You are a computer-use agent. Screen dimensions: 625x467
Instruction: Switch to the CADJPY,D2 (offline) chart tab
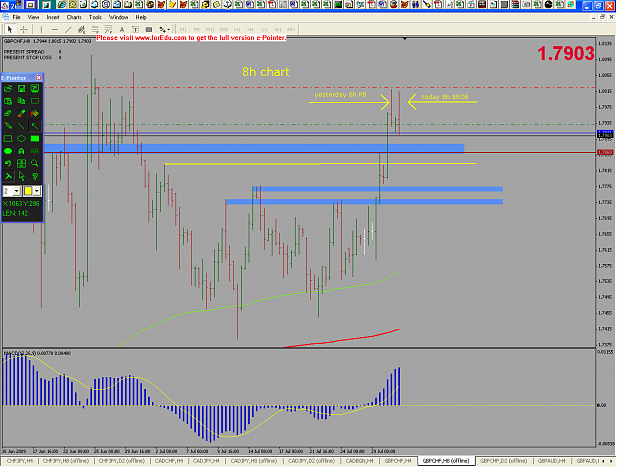311,461
